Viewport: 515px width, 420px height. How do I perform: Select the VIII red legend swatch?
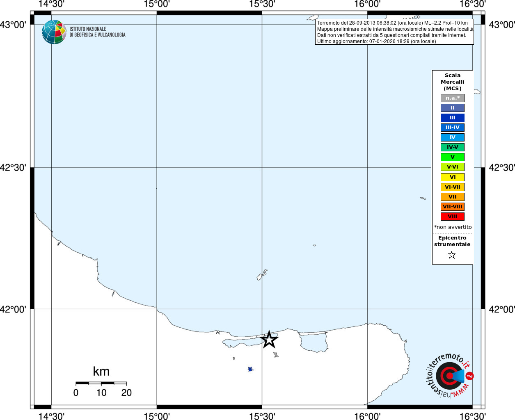coord(453,217)
